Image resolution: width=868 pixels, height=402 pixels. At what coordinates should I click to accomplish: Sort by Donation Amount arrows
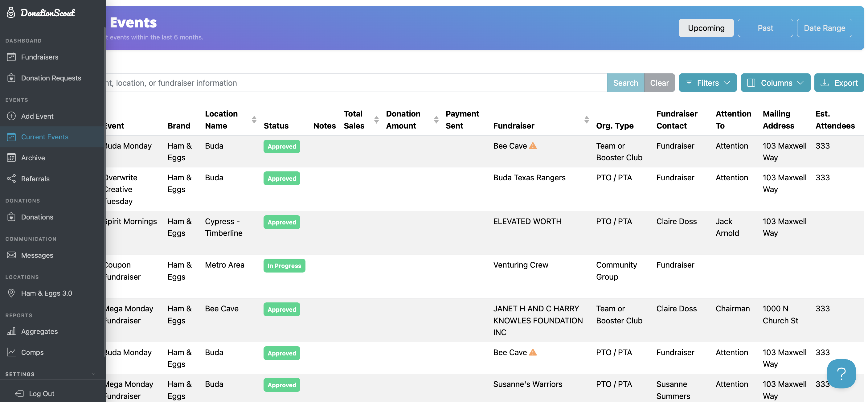click(436, 120)
